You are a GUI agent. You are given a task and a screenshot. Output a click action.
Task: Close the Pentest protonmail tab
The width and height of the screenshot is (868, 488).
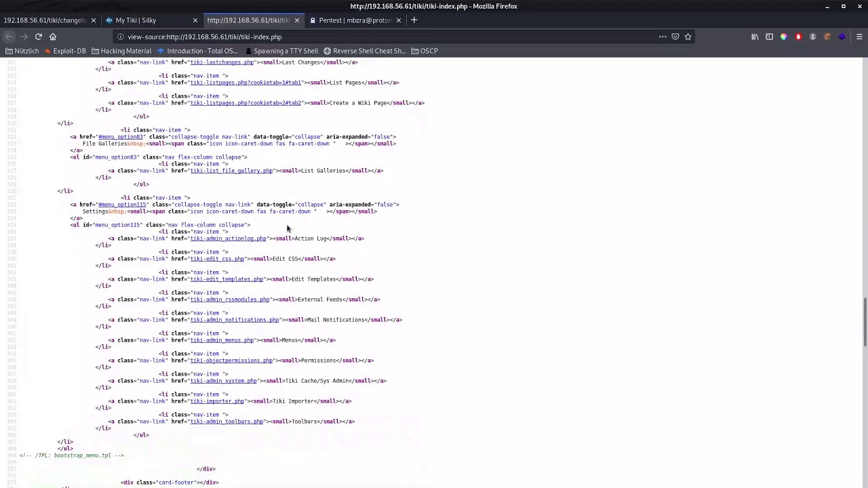(x=398, y=20)
